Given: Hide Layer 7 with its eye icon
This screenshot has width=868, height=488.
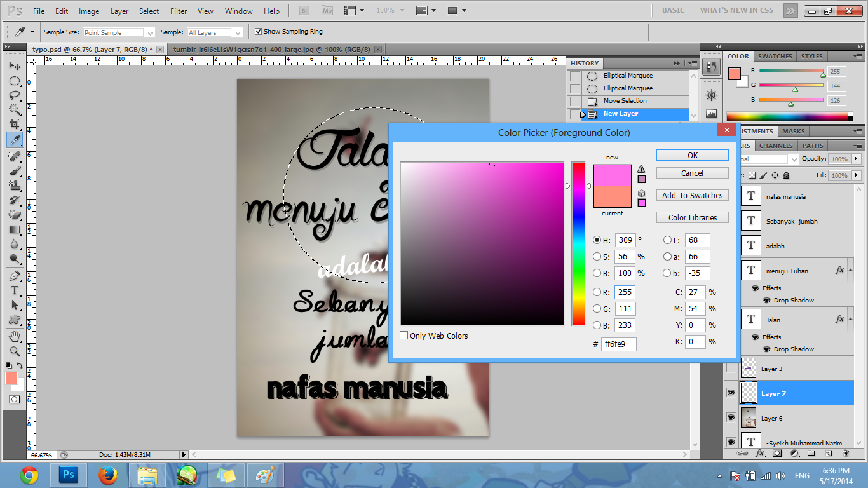Looking at the screenshot, I should pos(731,393).
